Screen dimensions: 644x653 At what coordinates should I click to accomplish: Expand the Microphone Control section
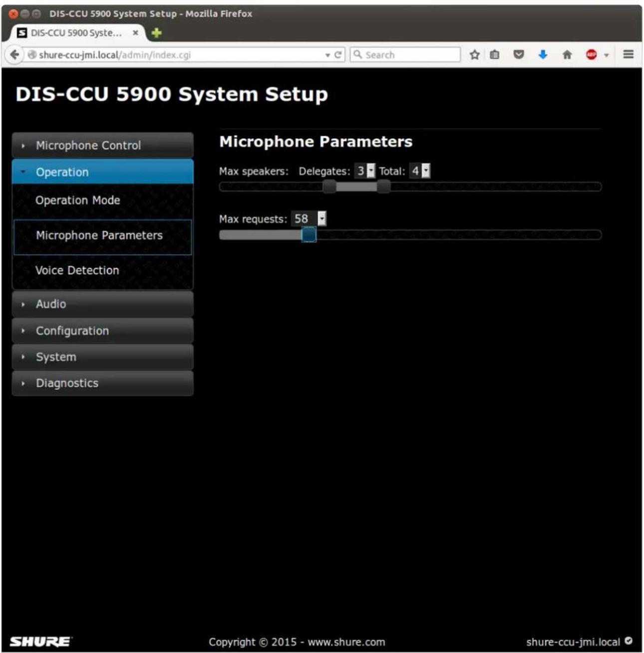click(102, 145)
